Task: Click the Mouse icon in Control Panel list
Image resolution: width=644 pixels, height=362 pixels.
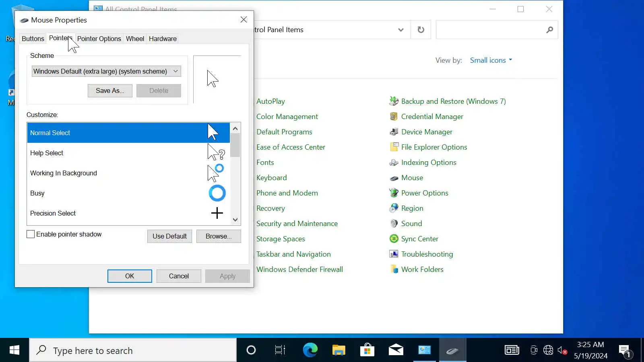Action: 394,178
